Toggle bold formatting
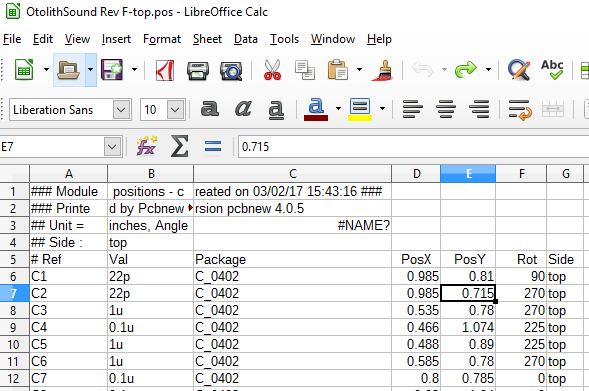The height and width of the screenshot is (391, 589). tap(210, 109)
